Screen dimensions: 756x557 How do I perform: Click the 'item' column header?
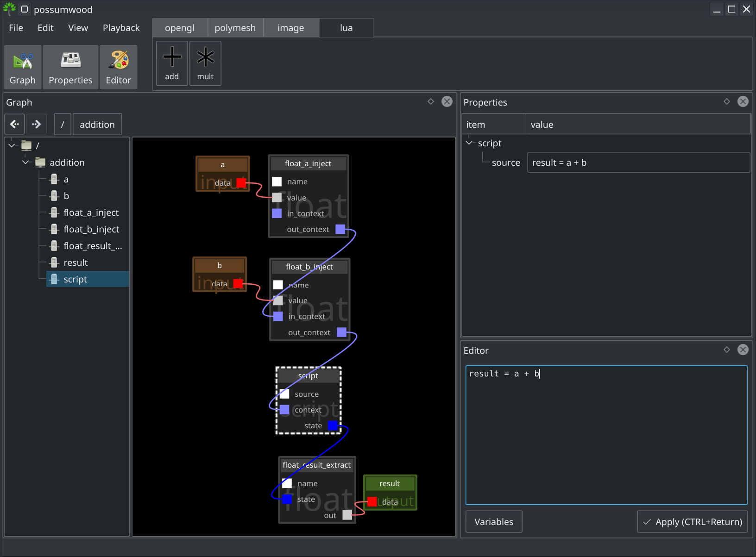pyautogui.click(x=494, y=124)
